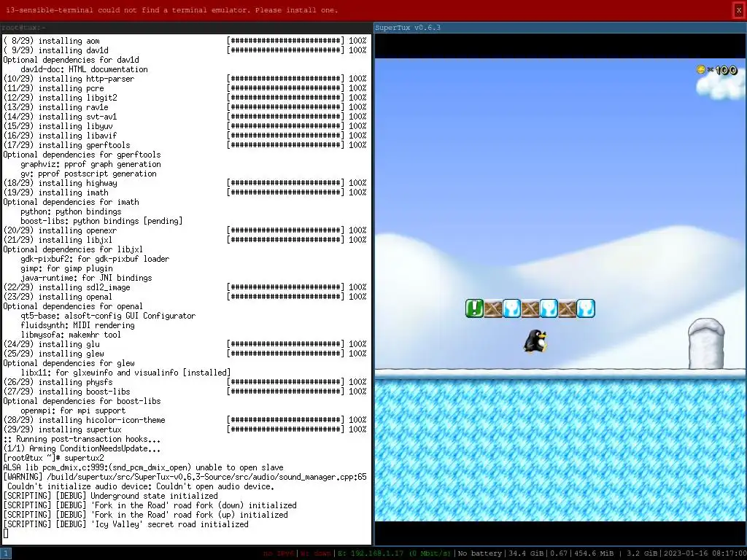Click the 0.67 load average status
The image size is (747, 560).
click(560, 553)
